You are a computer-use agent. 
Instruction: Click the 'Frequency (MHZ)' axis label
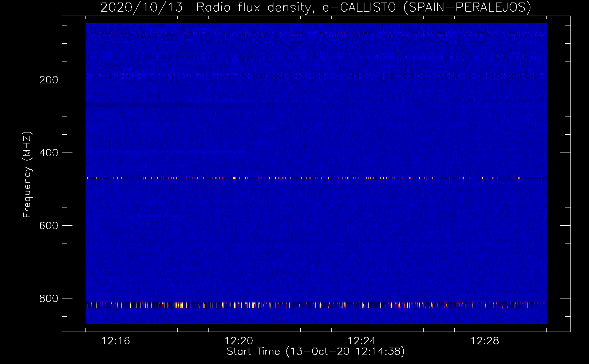click(27, 175)
